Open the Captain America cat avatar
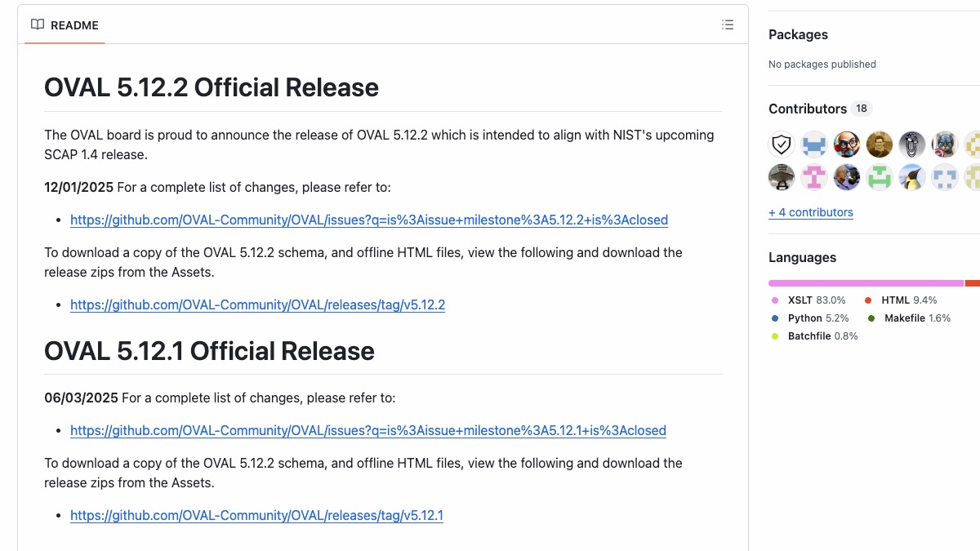Image resolution: width=980 pixels, height=551 pixels. (x=945, y=144)
